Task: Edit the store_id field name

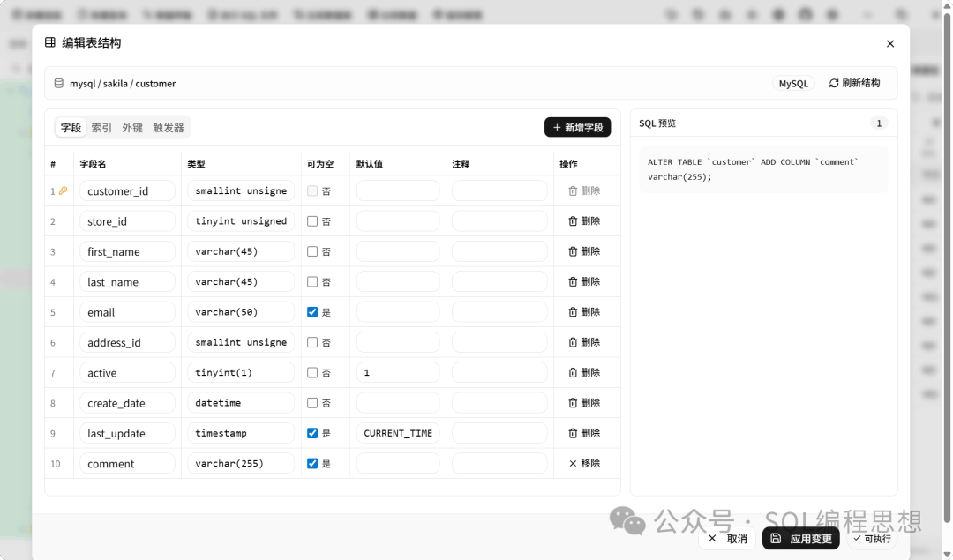Action: click(x=127, y=221)
